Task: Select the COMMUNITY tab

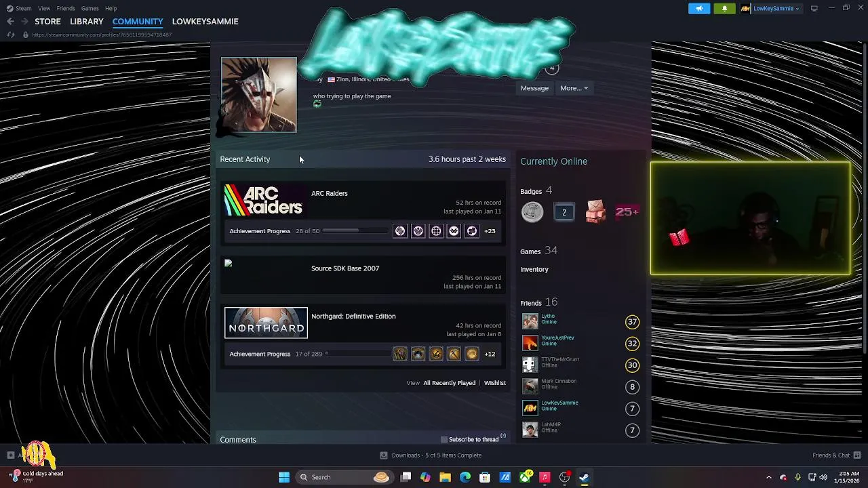Action: click(x=138, y=22)
